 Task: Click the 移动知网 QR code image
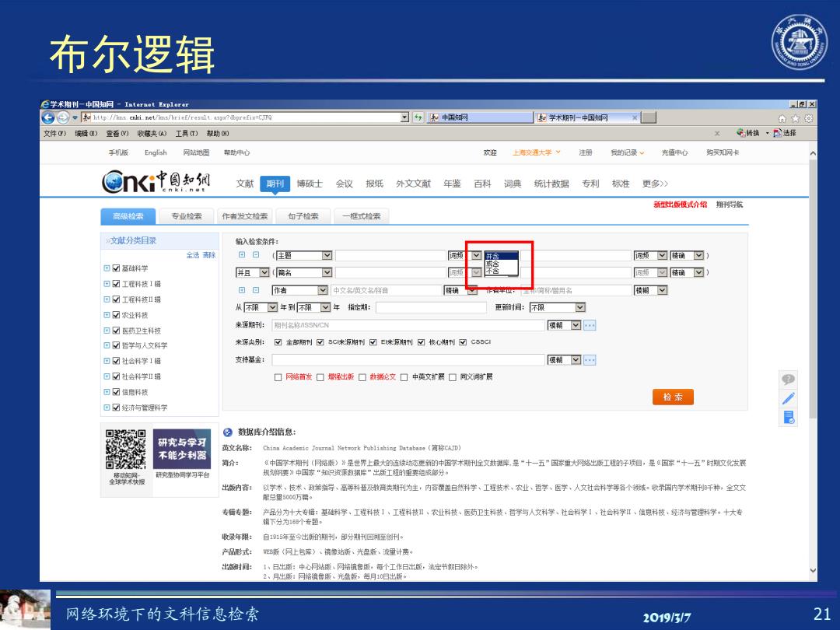point(126,449)
